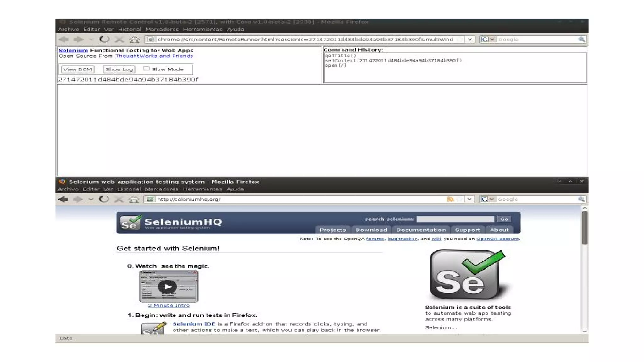Viewport: 644px width, 362px height.
Task: Reload the page in Selenium Remote Control window
Action: (104, 39)
